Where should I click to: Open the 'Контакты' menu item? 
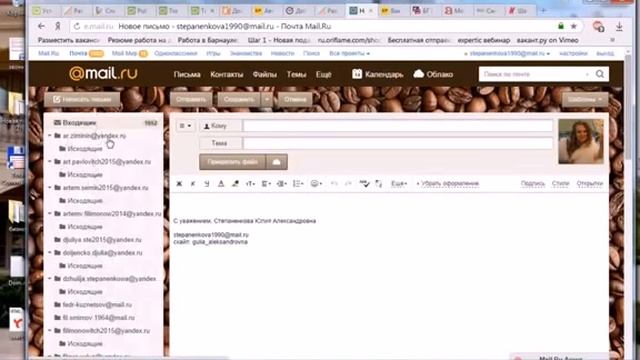click(x=227, y=74)
